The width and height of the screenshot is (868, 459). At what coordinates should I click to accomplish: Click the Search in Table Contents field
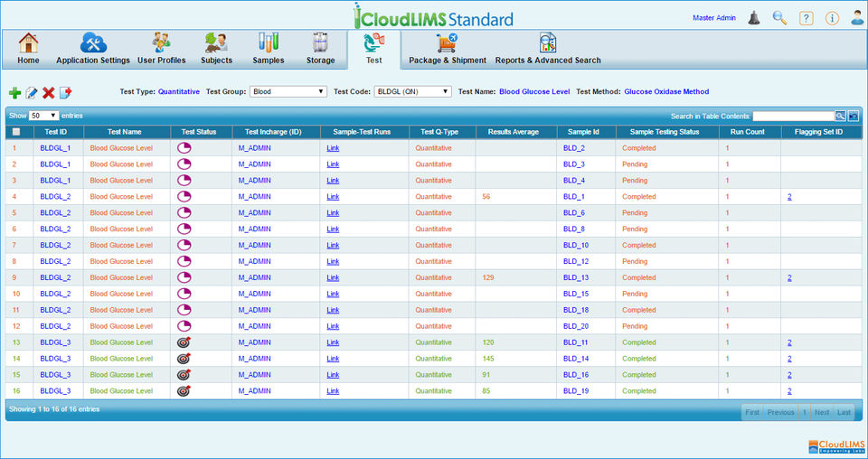[x=793, y=117]
